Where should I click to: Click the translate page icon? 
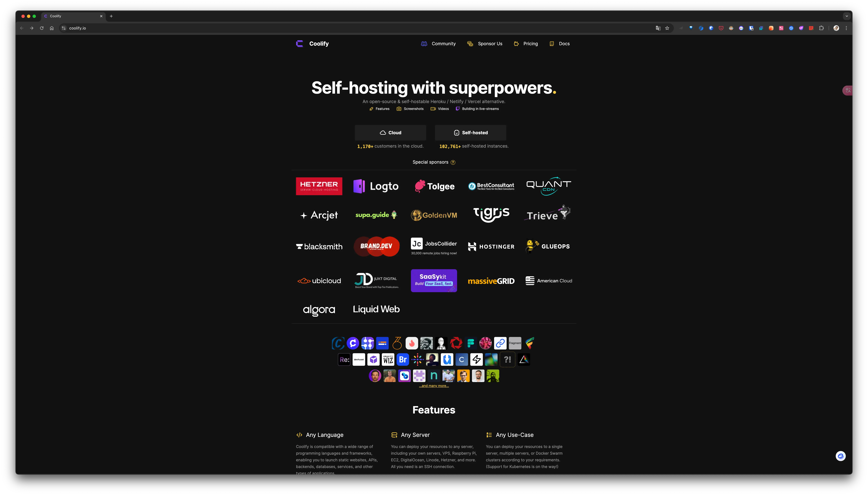(x=658, y=28)
